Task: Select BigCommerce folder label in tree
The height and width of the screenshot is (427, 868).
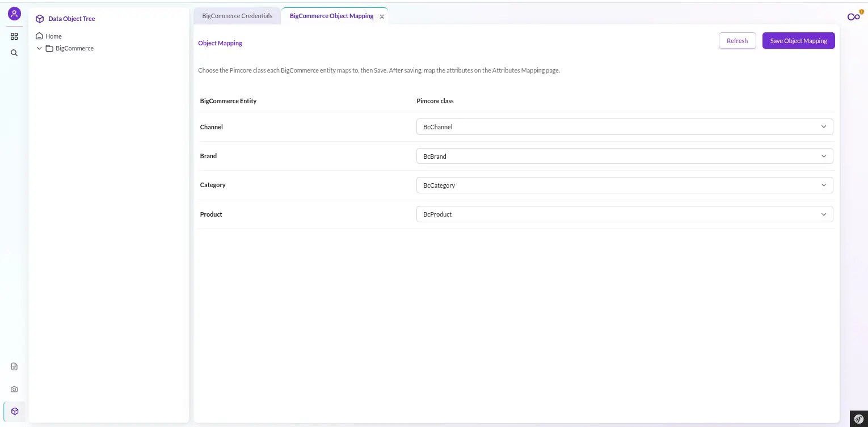Action: point(74,48)
